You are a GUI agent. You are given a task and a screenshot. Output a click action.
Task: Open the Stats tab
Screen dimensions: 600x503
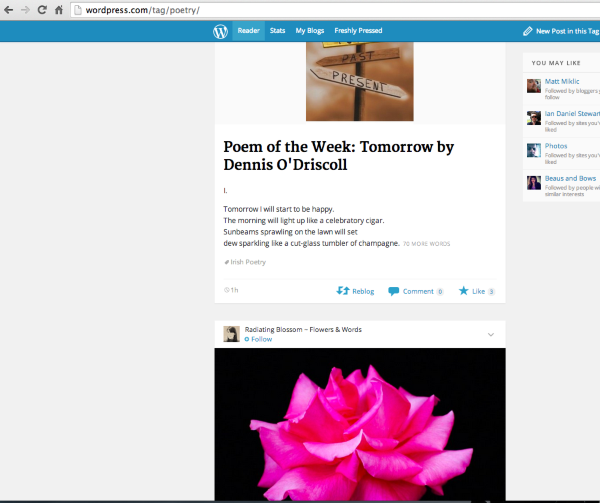277,31
